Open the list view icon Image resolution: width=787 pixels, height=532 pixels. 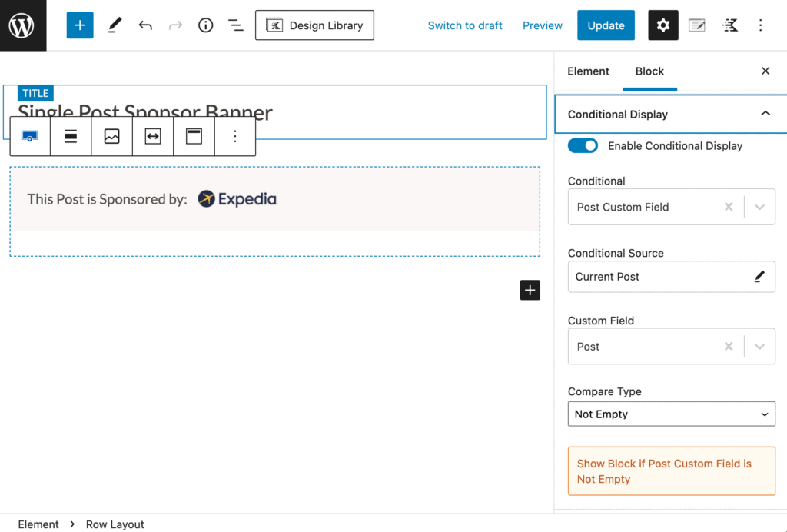tap(236, 25)
